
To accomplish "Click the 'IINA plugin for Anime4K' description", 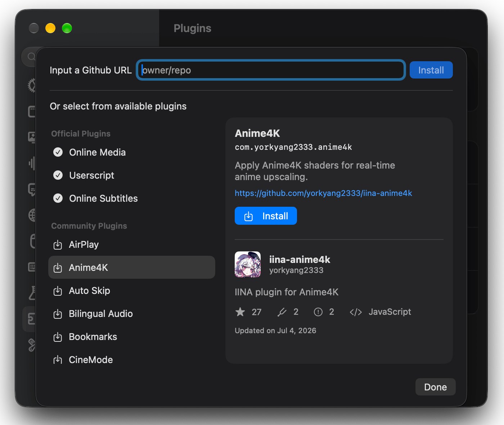I will click(x=287, y=292).
